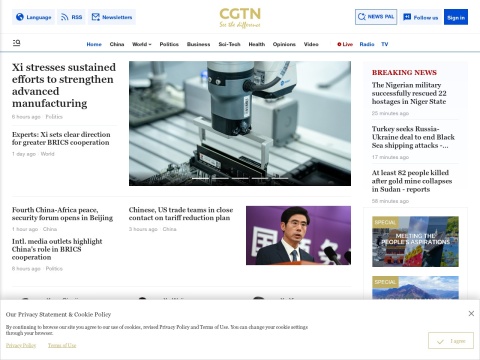Screen dimensions: 480x360
Task: Open the Chinese, US trade teams article
Action: (181, 214)
